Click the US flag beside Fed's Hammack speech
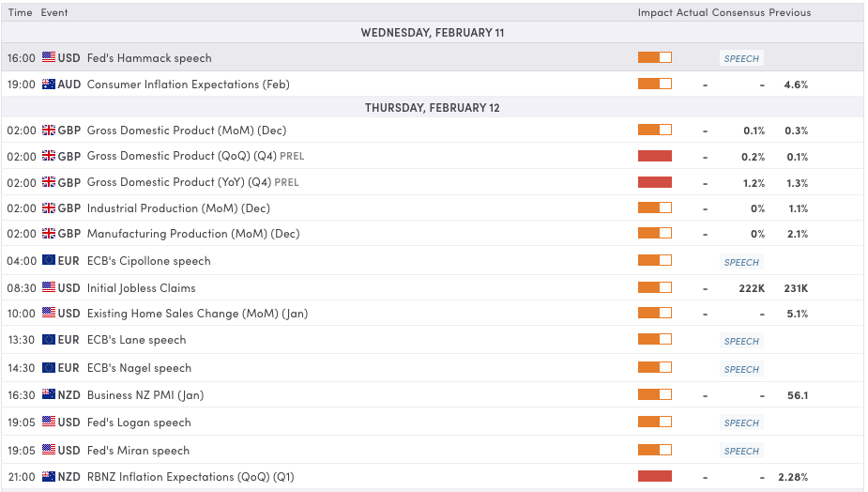This screenshot has height=492, width=868. point(49,58)
